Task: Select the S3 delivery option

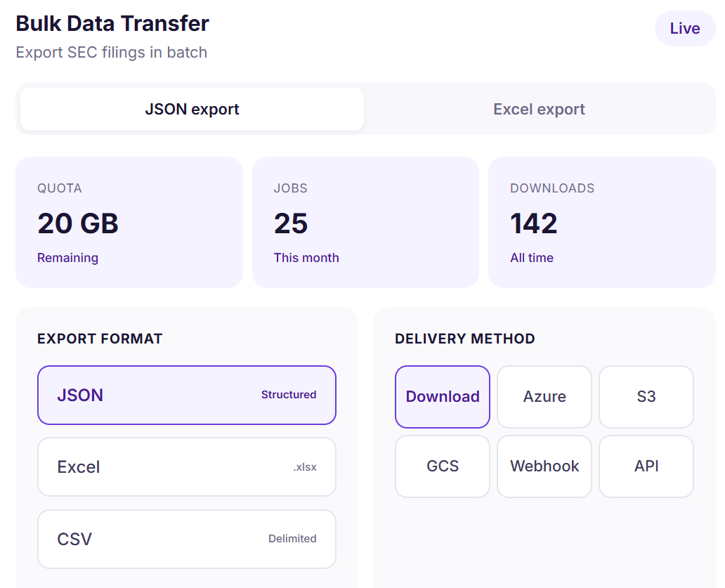Action: tap(646, 397)
